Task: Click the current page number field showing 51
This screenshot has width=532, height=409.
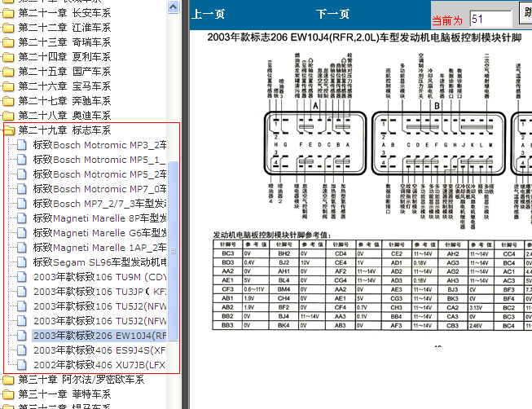Action: pyautogui.click(x=490, y=19)
